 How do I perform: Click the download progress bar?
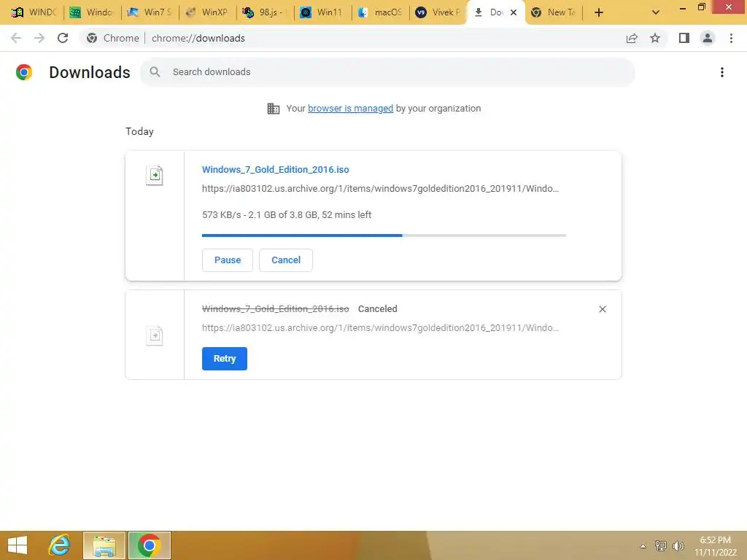(384, 236)
